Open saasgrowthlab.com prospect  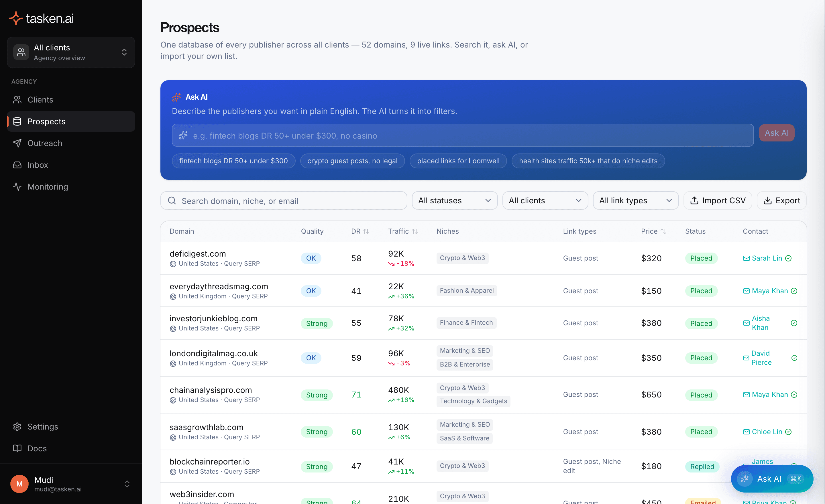coord(484,432)
